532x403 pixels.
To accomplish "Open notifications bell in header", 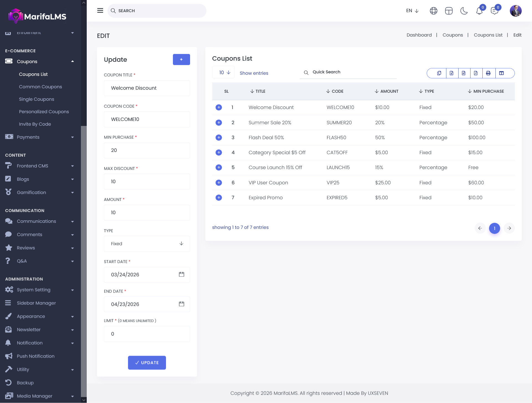I will pyautogui.click(x=479, y=11).
